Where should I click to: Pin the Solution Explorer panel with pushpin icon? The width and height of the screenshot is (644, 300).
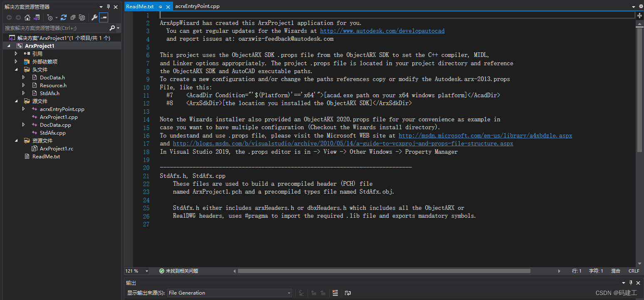tap(109, 7)
